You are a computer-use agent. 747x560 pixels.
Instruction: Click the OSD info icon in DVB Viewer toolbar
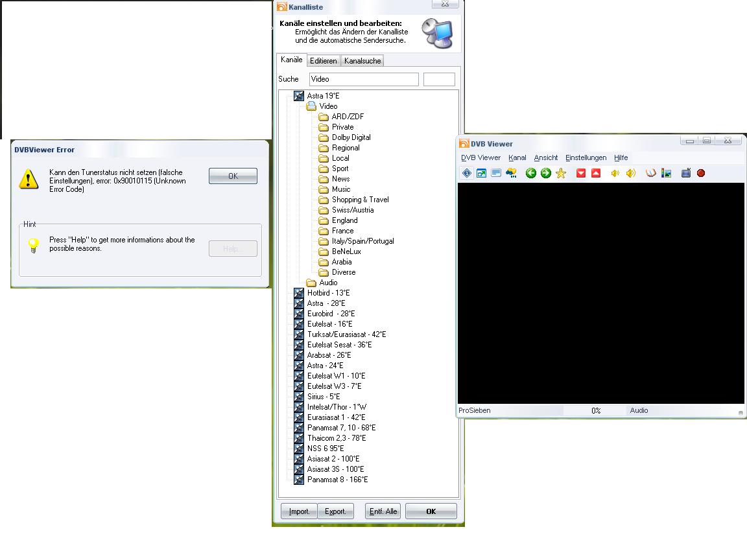[x=467, y=173]
